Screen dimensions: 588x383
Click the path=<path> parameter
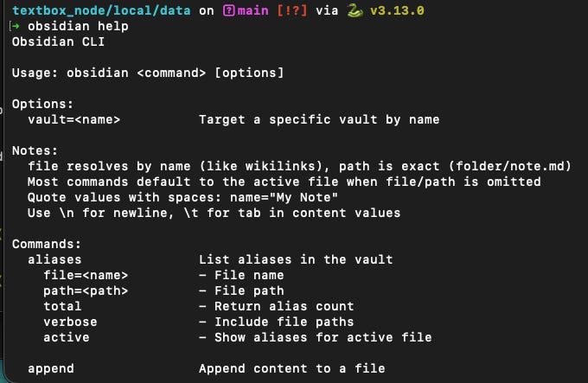coord(86,290)
